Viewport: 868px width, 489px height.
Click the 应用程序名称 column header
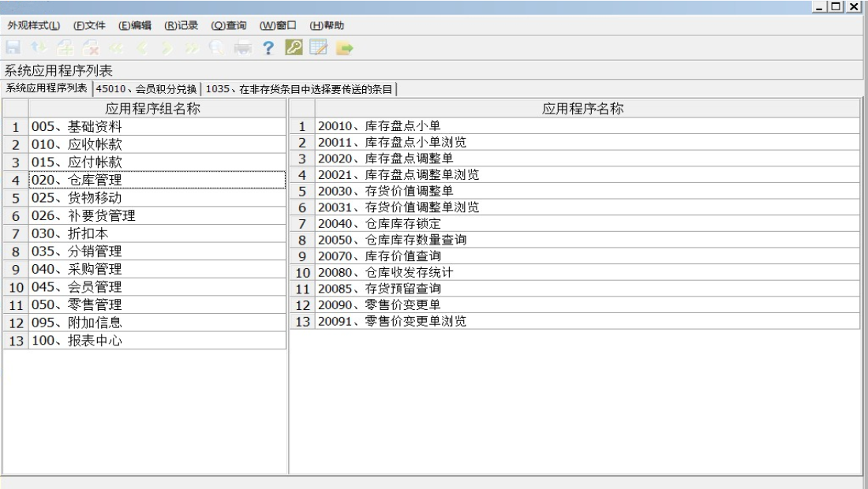coord(587,108)
